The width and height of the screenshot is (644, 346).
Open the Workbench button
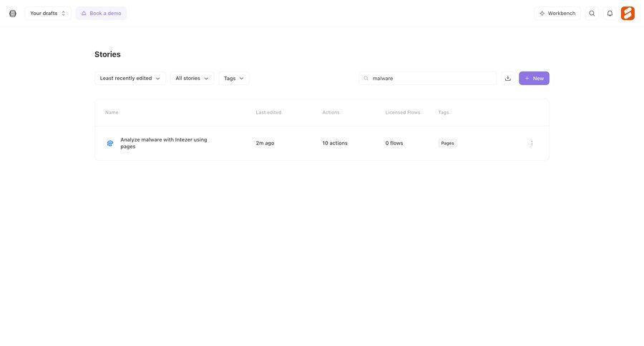tap(557, 13)
